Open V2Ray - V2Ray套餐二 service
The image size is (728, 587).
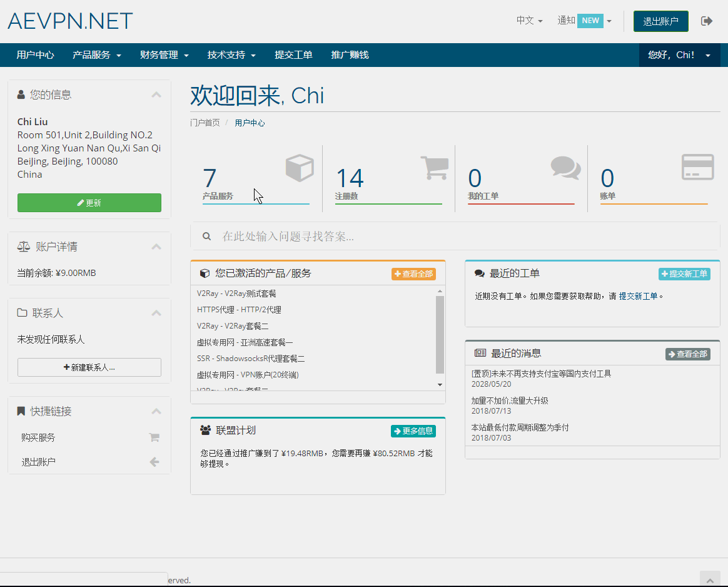[233, 326]
